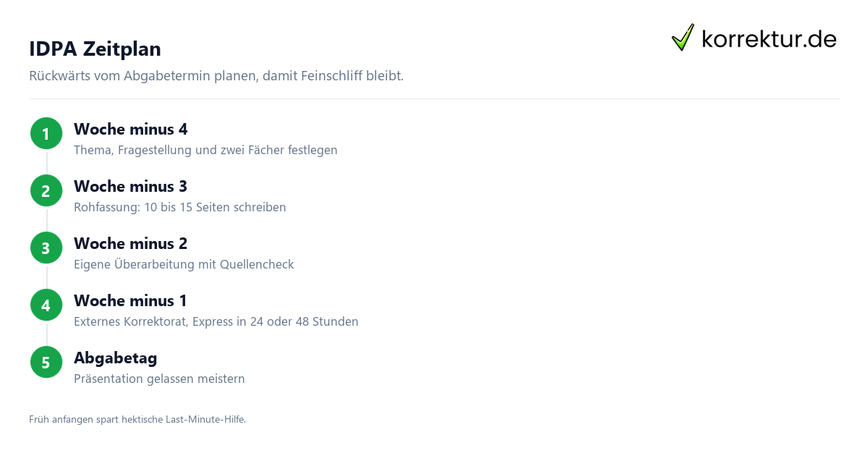Viewport: 868px width, 456px height.
Task: Select the Abgabetag heading
Action: point(116,358)
